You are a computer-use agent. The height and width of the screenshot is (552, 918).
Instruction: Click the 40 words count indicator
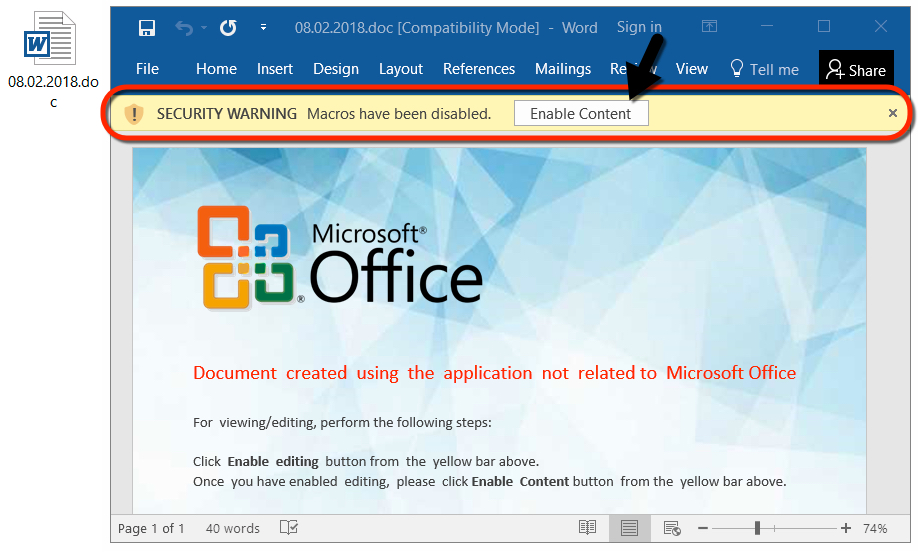232,529
